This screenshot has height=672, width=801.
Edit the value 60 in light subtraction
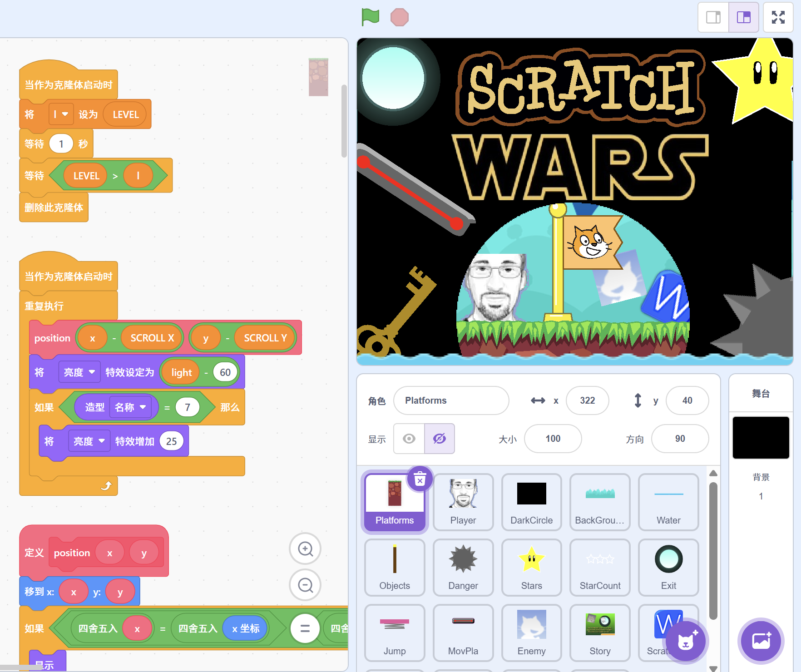[x=225, y=372]
